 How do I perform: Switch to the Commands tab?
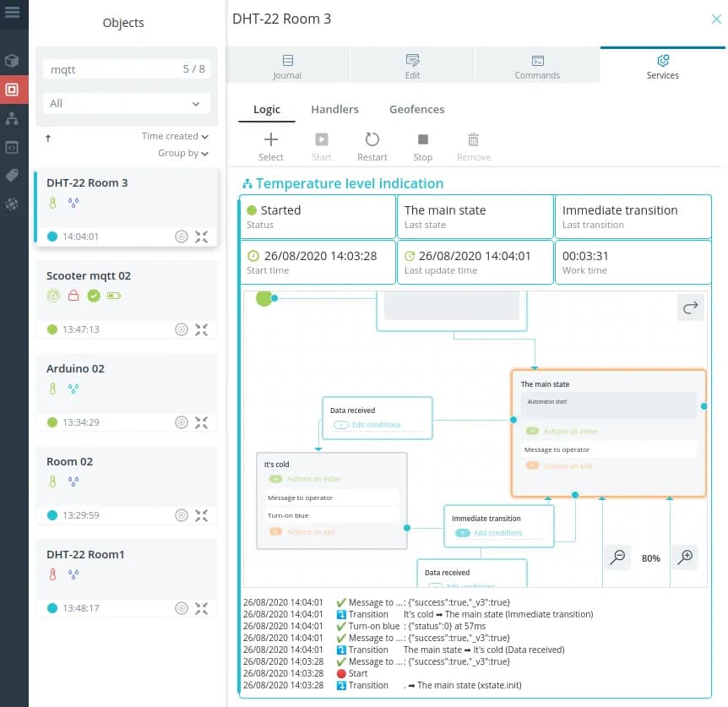pyautogui.click(x=537, y=66)
